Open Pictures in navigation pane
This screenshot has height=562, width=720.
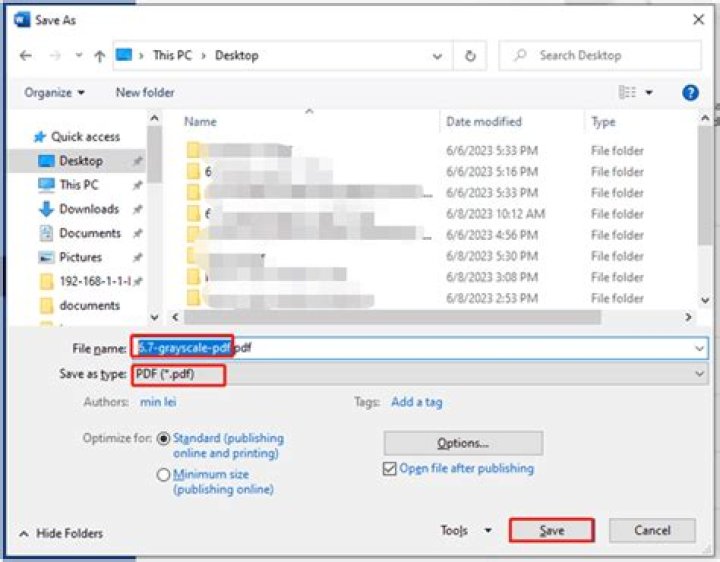70,257
